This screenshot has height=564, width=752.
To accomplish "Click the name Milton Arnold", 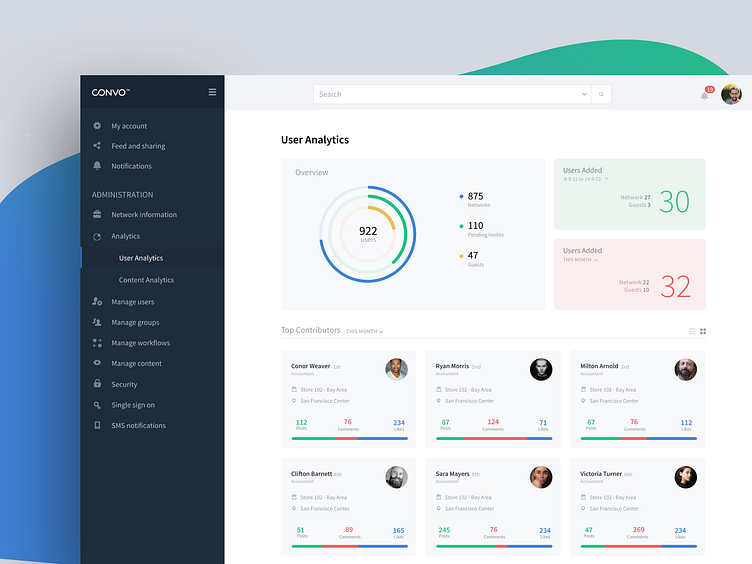I will [599, 366].
